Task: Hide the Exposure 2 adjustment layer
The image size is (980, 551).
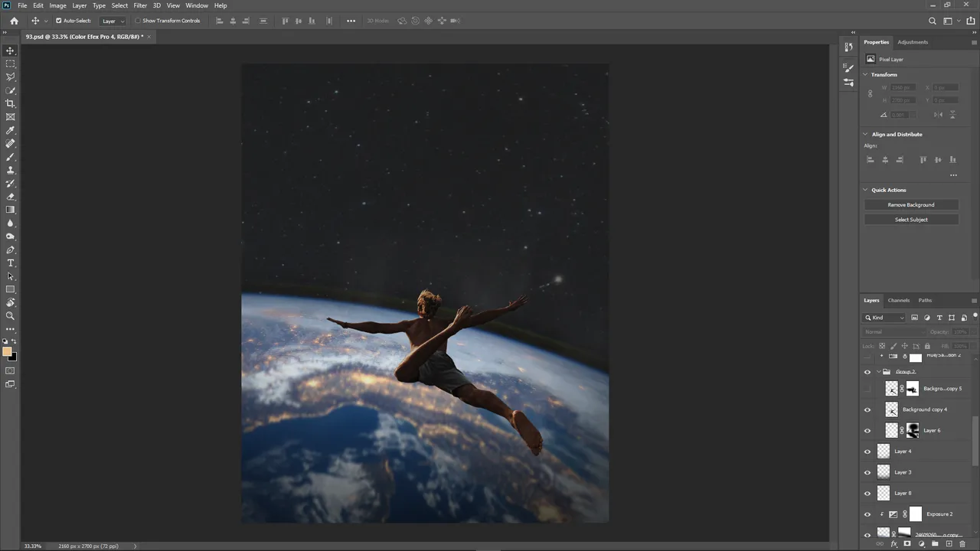Action: coord(867,514)
